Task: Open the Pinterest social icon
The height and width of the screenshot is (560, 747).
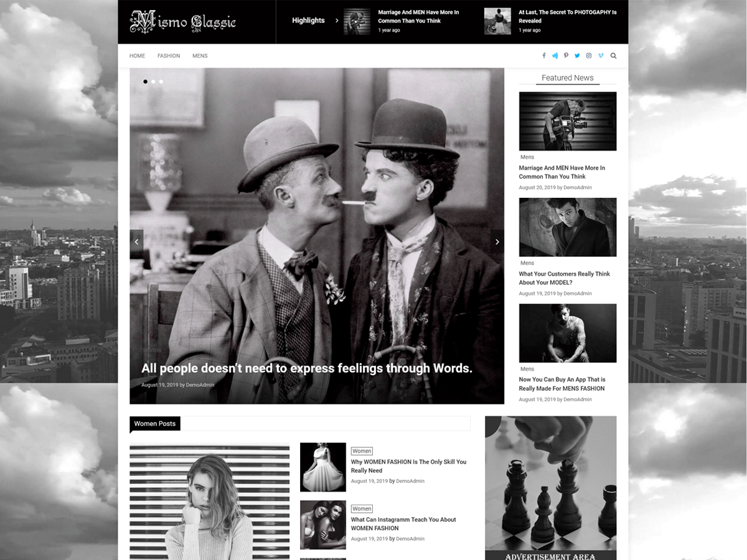Action: [x=566, y=56]
